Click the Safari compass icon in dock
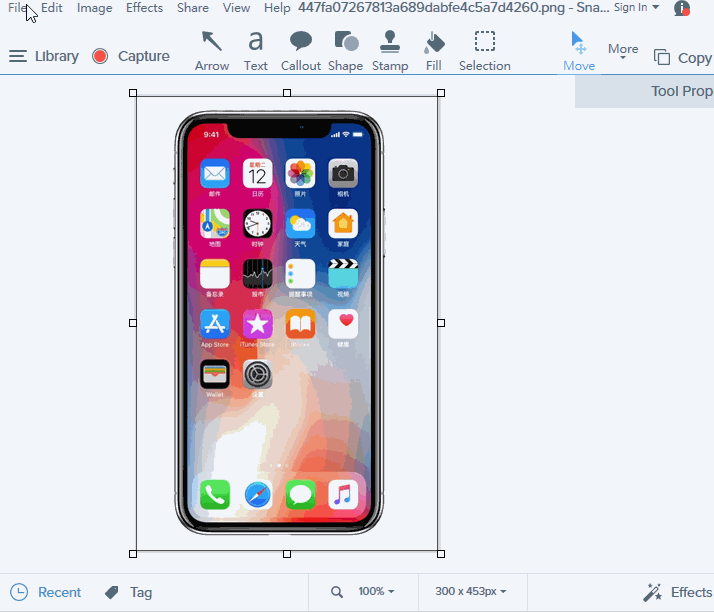 [x=258, y=495]
